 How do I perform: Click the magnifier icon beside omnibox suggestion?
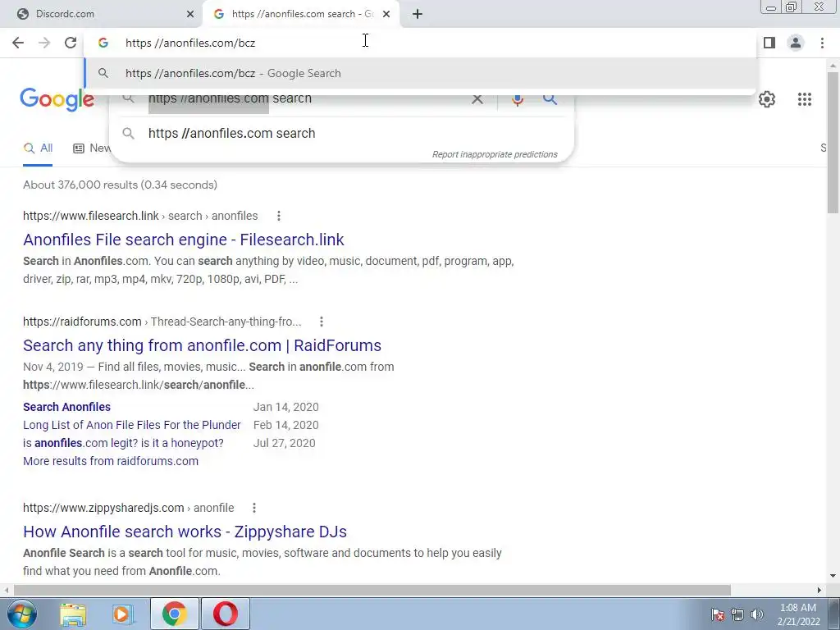tap(103, 73)
